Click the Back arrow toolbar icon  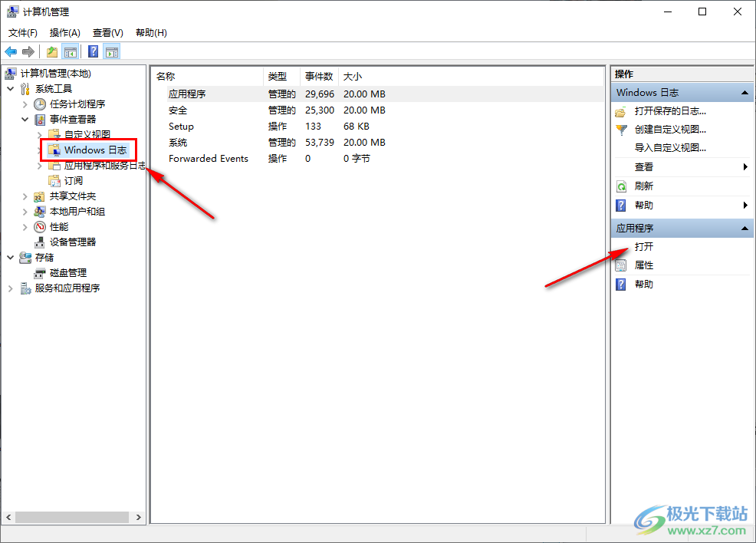(11, 51)
